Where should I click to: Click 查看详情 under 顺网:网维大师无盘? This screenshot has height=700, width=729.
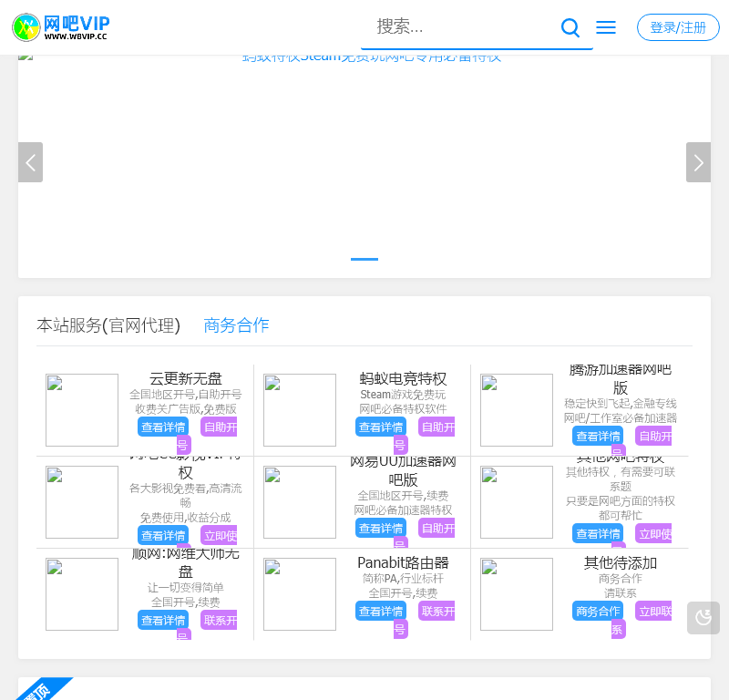(x=163, y=620)
